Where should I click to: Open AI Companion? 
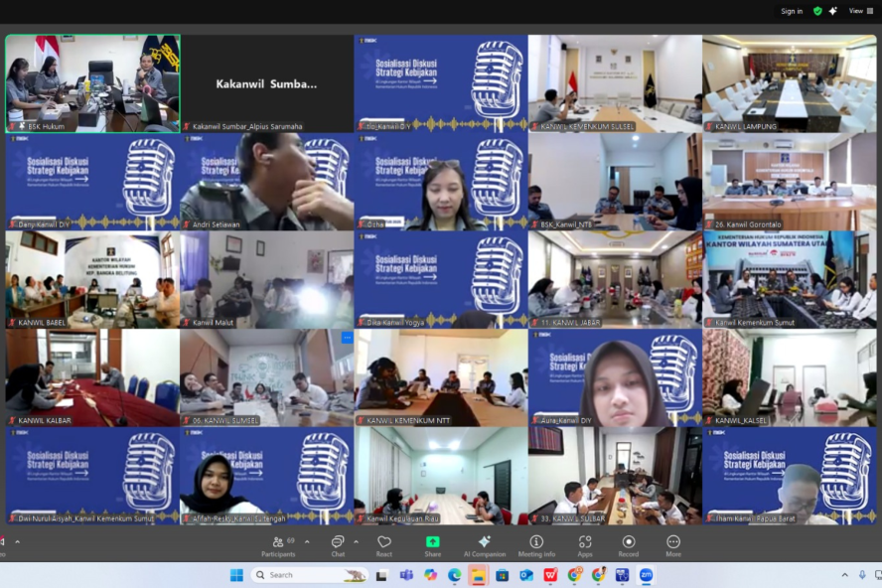pyautogui.click(x=484, y=544)
